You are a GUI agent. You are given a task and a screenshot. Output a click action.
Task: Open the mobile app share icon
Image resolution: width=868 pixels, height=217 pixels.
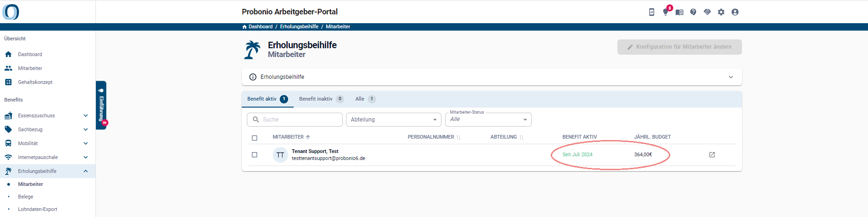652,12
